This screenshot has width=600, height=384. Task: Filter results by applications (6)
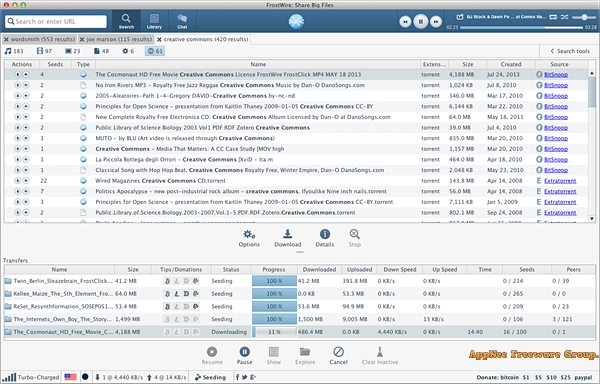(x=128, y=51)
